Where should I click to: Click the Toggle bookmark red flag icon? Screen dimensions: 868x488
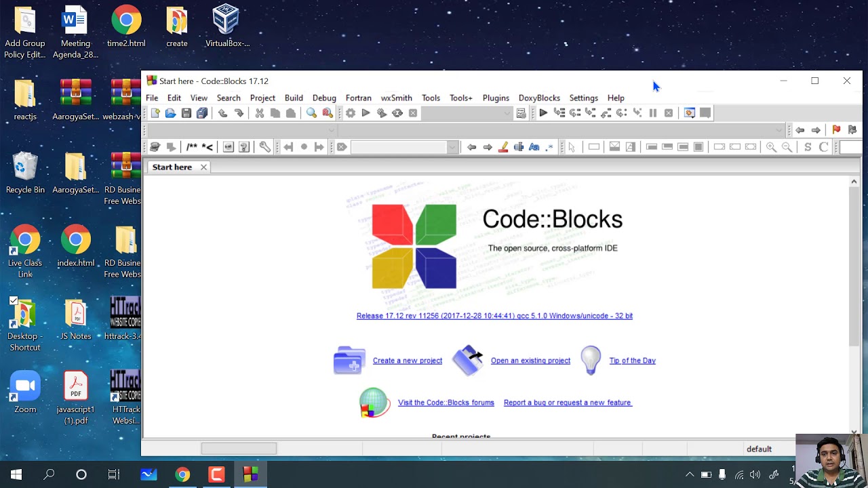pyautogui.click(x=836, y=130)
